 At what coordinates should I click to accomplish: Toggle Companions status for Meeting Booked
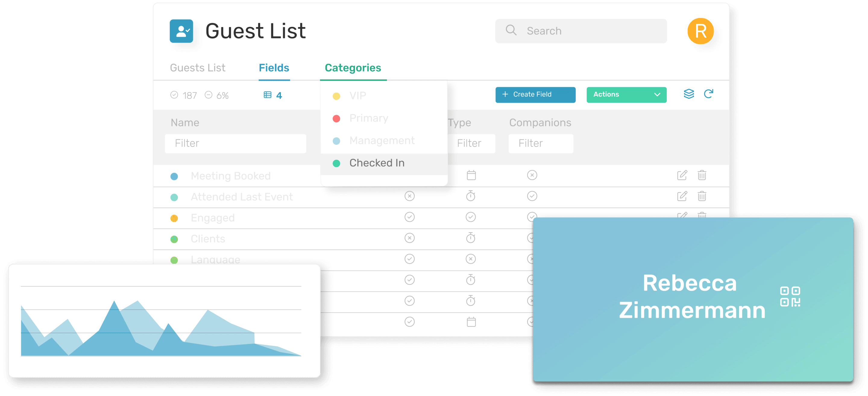532,175
